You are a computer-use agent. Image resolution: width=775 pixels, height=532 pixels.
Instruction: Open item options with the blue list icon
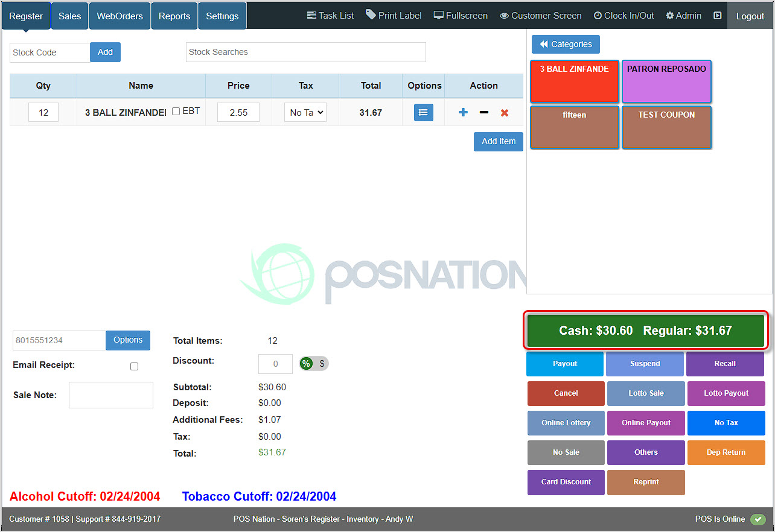423,112
